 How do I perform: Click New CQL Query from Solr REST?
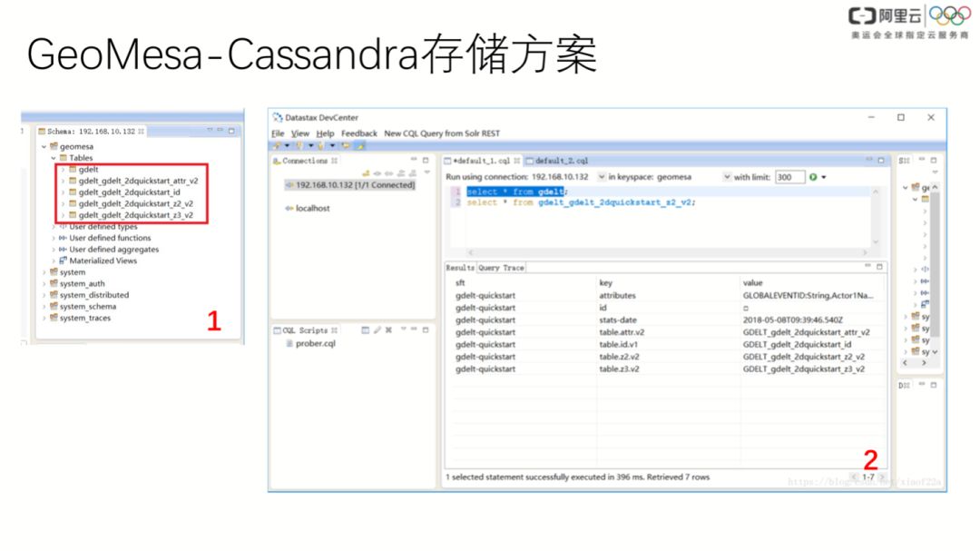pyautogui.click(x=442, y=133)
